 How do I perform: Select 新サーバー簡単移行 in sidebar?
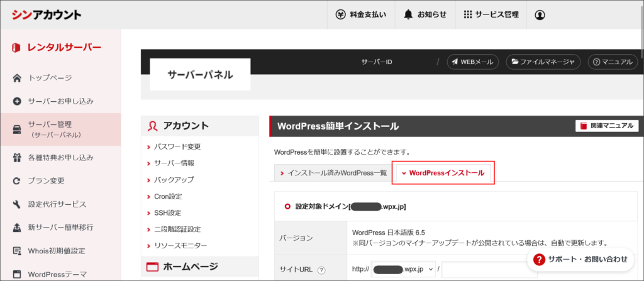[x=60, y=227]
